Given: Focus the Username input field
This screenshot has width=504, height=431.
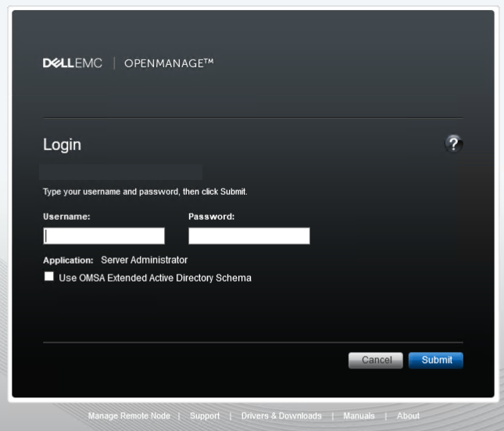Looking at the screenshot, I should pyautogui.click(x=104, y=236).
